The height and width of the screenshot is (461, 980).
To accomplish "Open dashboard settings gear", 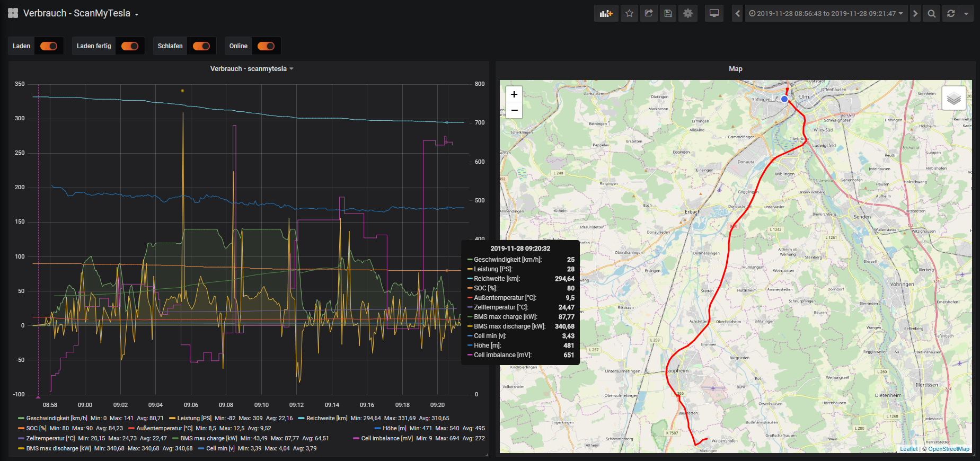I will tap(688, 13).
